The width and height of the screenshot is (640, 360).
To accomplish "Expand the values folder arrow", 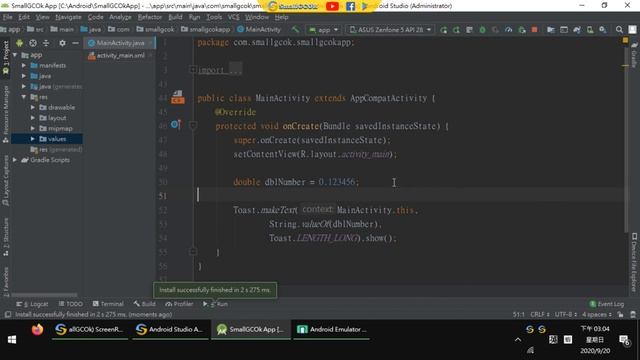I will coord(33,139).
